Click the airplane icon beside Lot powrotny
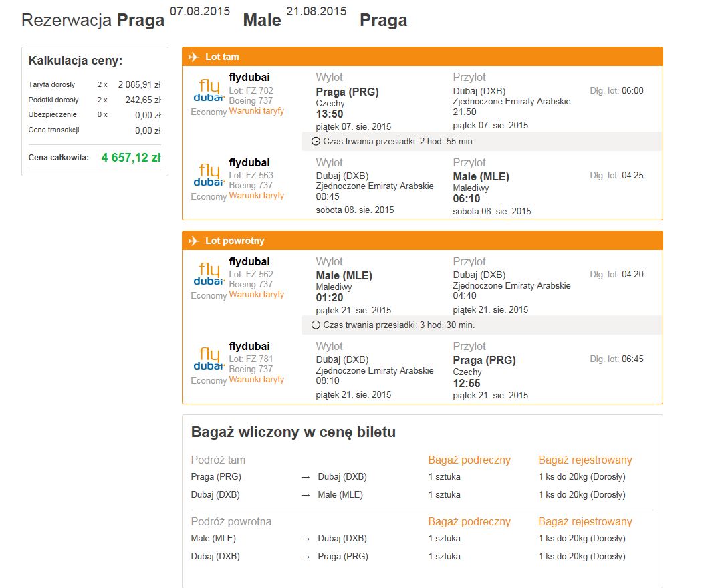The height and width of the screenshot is (588, 718). 194,241
